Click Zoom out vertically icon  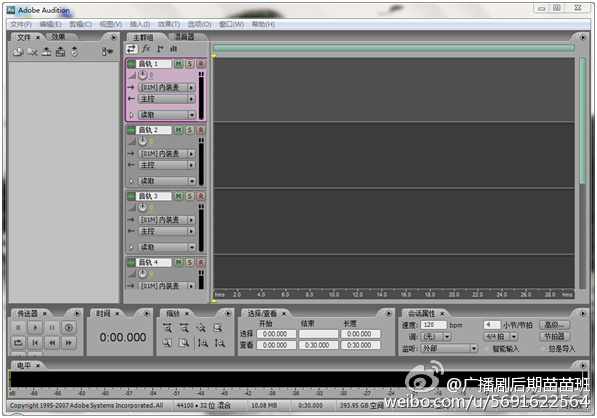tap(220, 343)
